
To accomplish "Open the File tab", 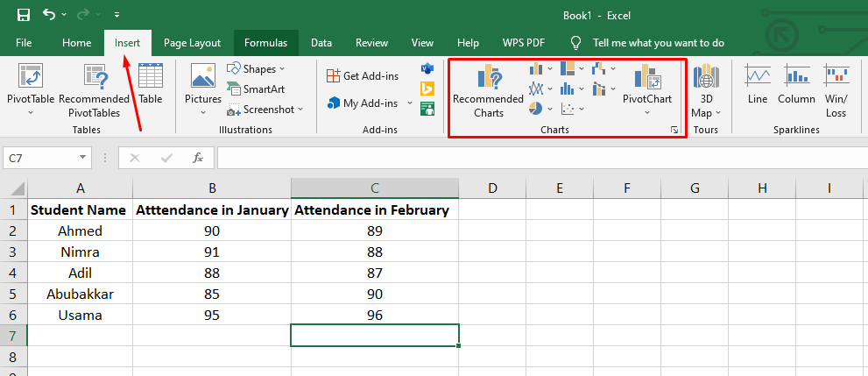I will coord(24,43).
